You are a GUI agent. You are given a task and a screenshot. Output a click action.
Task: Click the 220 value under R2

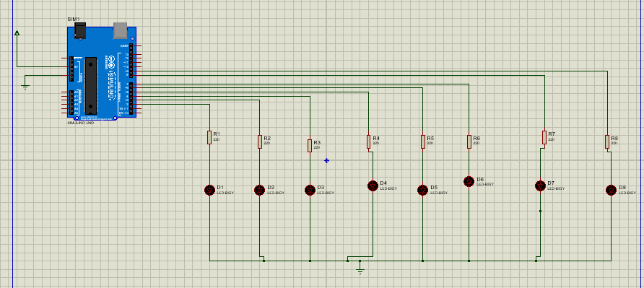[x=266, y=143]
